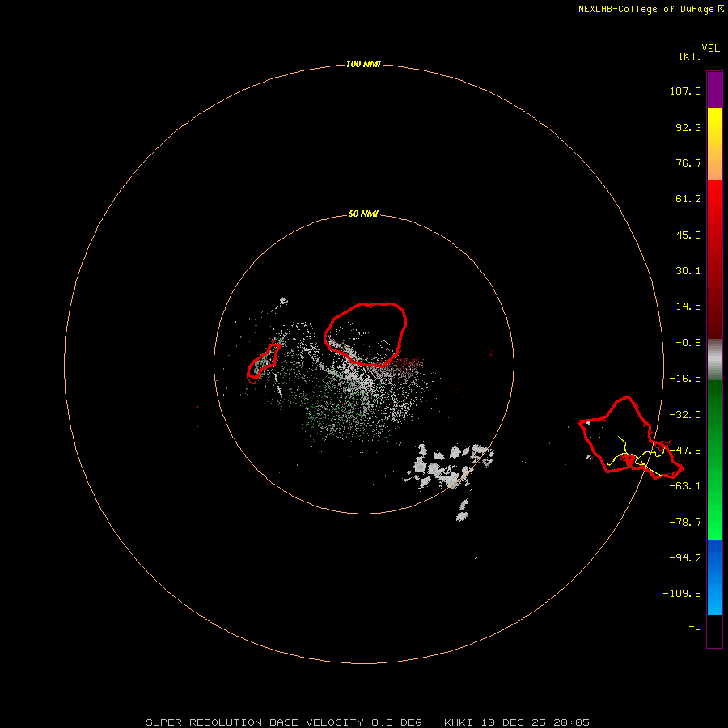This screenshot has width=728, height=728.
Task: Click the [KT] units label
Action: click(690, 56)
